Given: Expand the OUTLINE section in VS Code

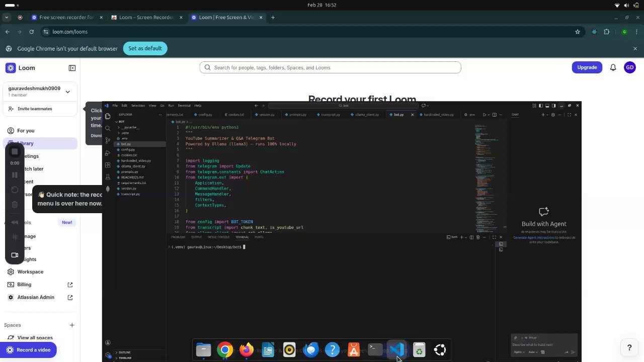Looking at the screenshot, I should [124, 352].
